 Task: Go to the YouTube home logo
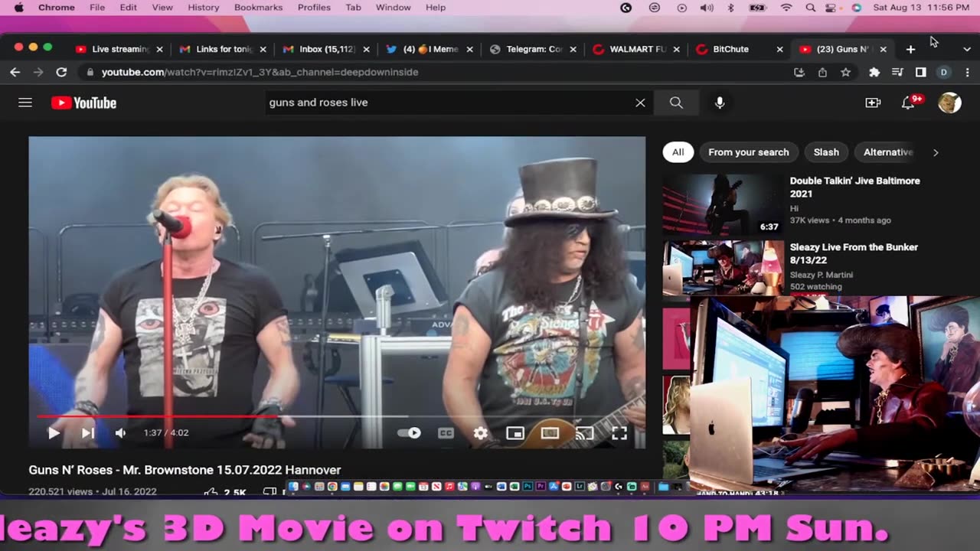tap(83, 103)
